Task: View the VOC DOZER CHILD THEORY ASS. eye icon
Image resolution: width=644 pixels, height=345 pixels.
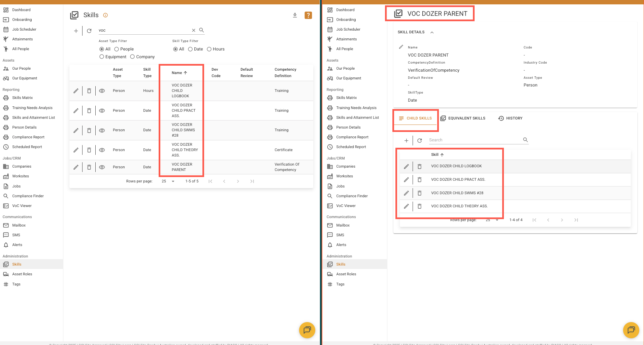Action: [102, 150]
